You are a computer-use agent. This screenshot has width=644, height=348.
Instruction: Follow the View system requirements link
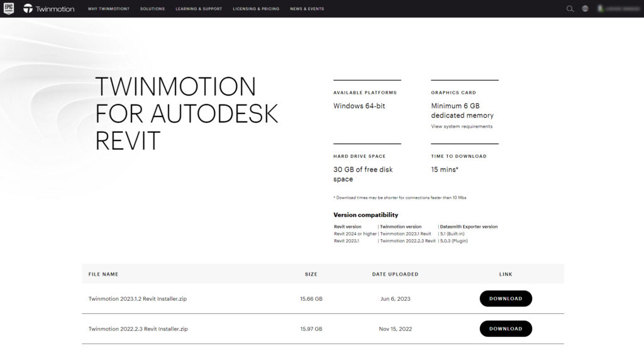462,126
